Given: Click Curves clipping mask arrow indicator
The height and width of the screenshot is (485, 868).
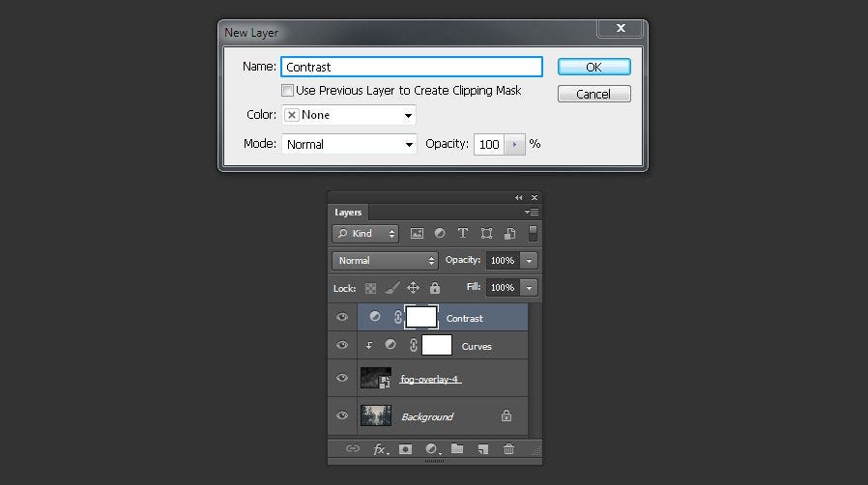Looking at the screenshot, I should [369, 345].
